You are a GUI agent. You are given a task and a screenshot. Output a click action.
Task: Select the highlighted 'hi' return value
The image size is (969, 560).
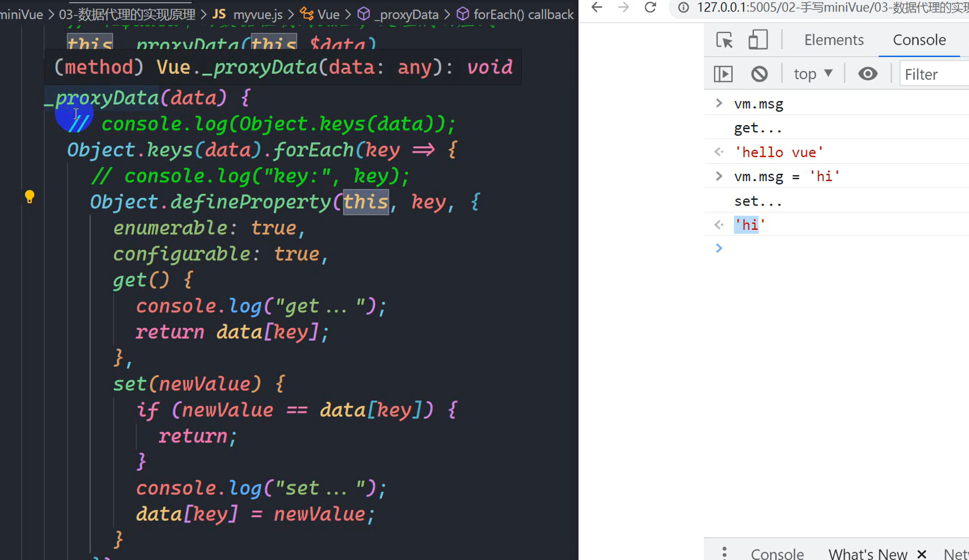point(749,225)
